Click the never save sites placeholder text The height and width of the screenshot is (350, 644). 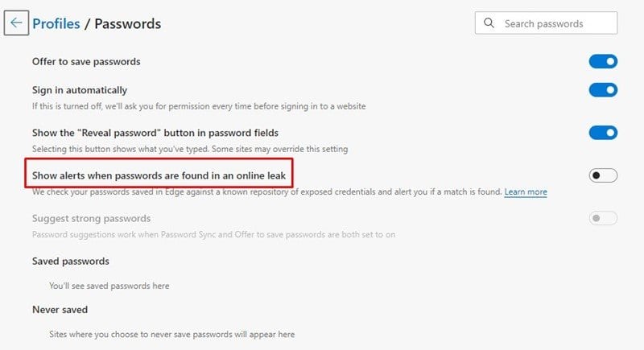pos(171,334)
